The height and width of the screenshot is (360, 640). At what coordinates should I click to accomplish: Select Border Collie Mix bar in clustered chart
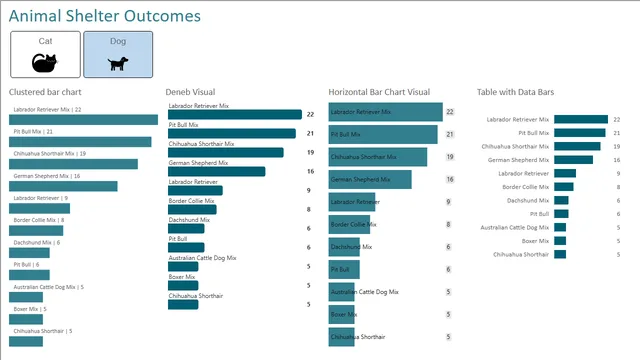click(36, 230)
